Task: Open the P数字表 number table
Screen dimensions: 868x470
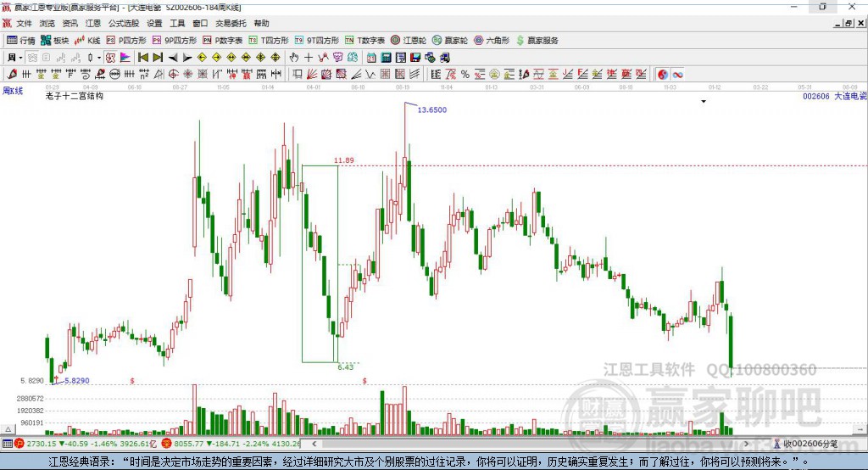Action: tap(223, 41)
